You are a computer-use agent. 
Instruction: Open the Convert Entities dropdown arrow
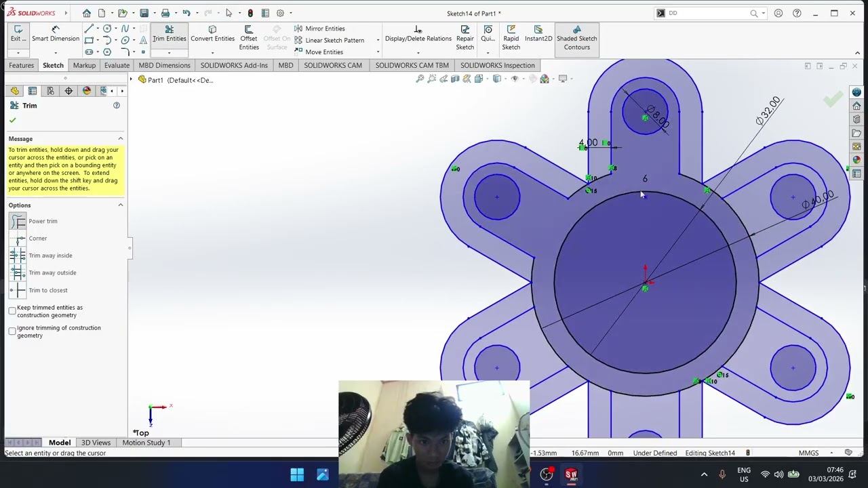coord(212,53)
